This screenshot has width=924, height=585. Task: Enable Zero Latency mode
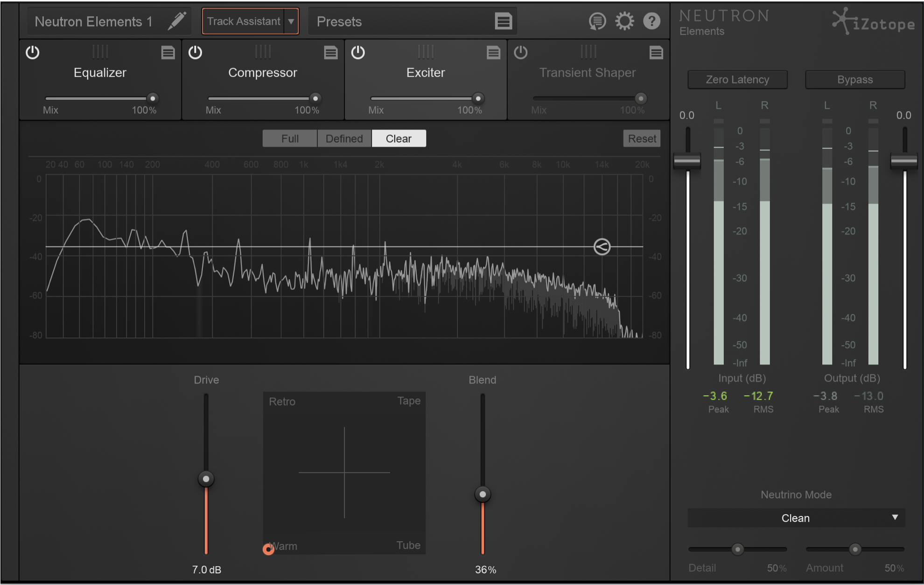(737, 79)
